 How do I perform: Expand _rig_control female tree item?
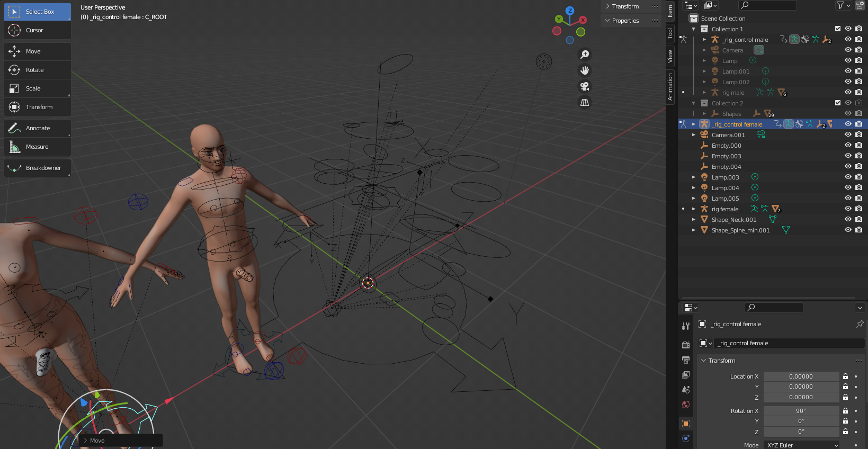pos(694,124)
